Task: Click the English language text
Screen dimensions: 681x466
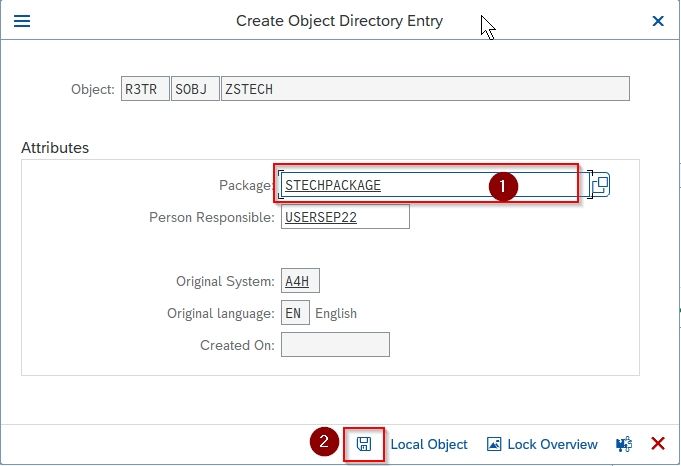Action: click(336, 313)
